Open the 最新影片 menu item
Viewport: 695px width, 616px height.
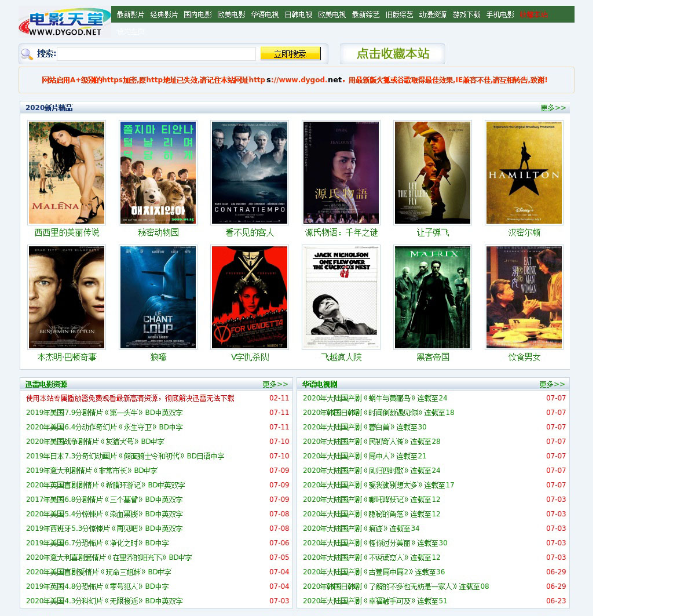pyautogui.click(x=130, y=14)
